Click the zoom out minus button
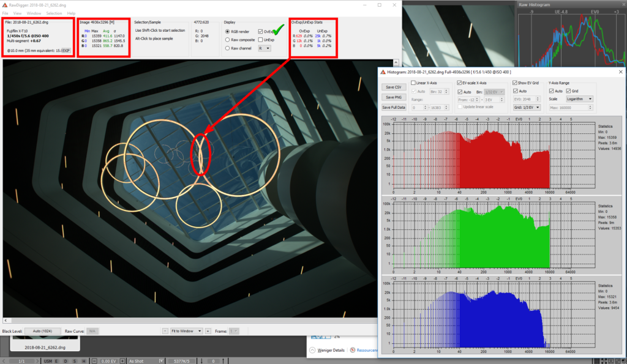 165,331
